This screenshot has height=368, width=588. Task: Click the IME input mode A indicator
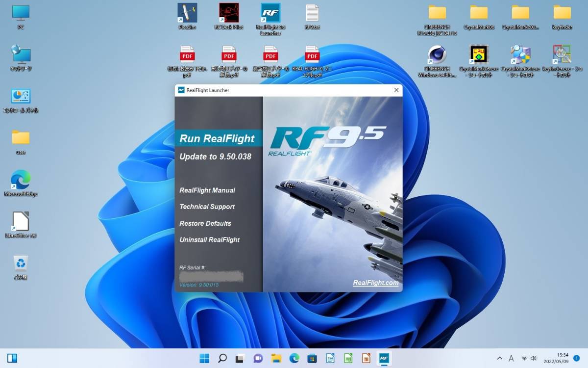(x=511, y=358)
